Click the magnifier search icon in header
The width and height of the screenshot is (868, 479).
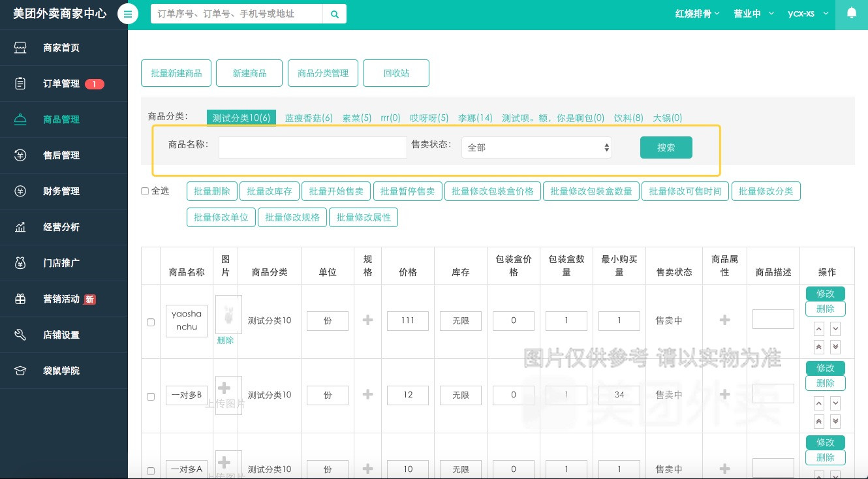pos(334,14)
